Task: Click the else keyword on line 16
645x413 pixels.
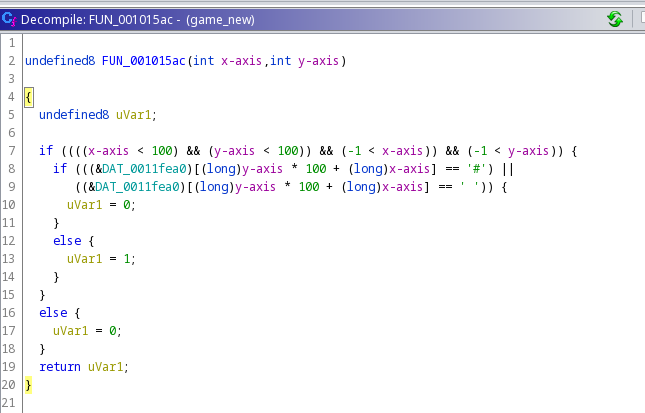Action: click(53, 312)
